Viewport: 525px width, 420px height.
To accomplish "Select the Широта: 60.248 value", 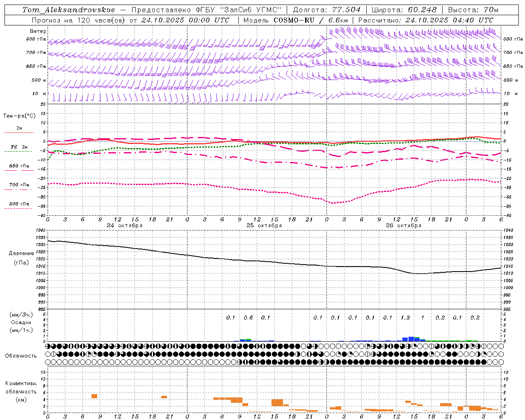I will (x=404, y=10).
